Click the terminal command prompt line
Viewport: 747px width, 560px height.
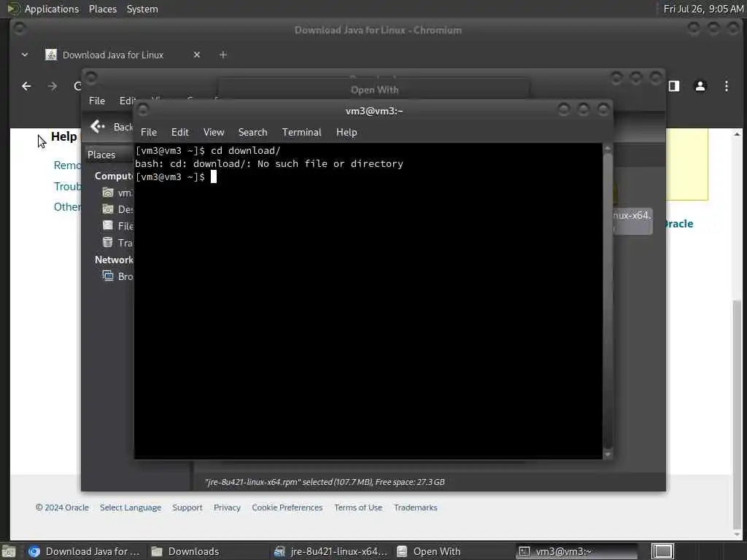[176, 177]
